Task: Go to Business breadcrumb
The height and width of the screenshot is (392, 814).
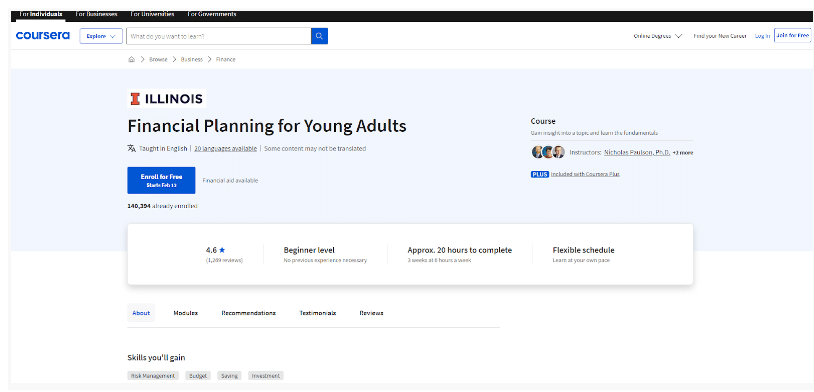Action: [x=192, y=60]
